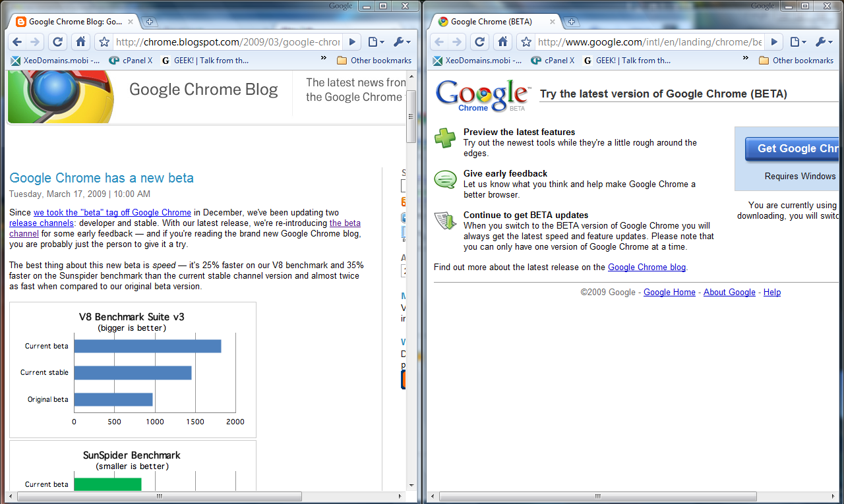Open GEEK! bookmark in left window
This screenshot has height=504, width=844.
click(204, 61)
